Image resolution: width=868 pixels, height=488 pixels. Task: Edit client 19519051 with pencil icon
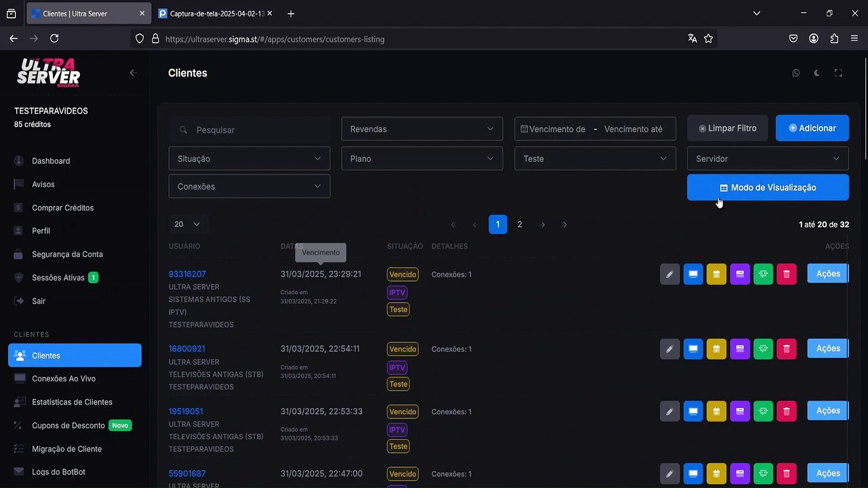click(x=670, y=411)
